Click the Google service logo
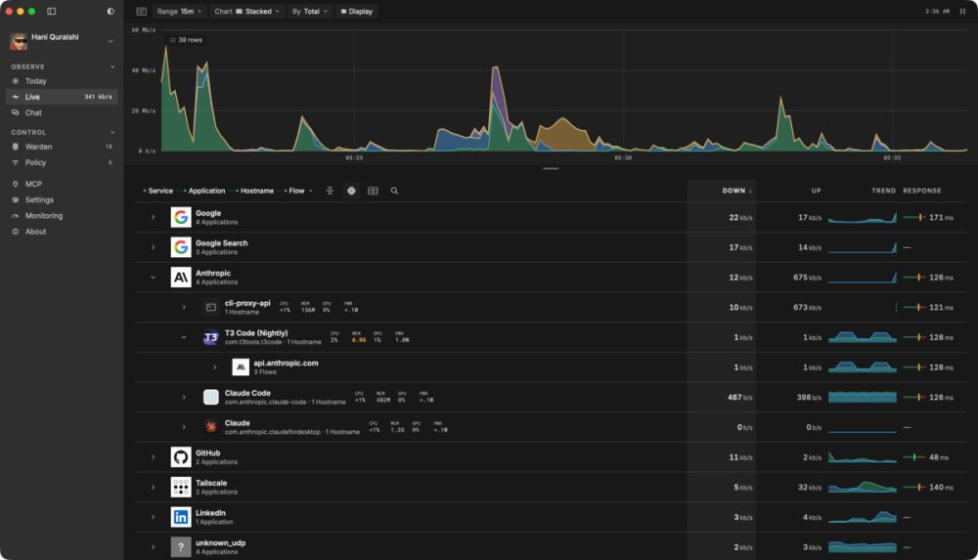 pos(181,217)
